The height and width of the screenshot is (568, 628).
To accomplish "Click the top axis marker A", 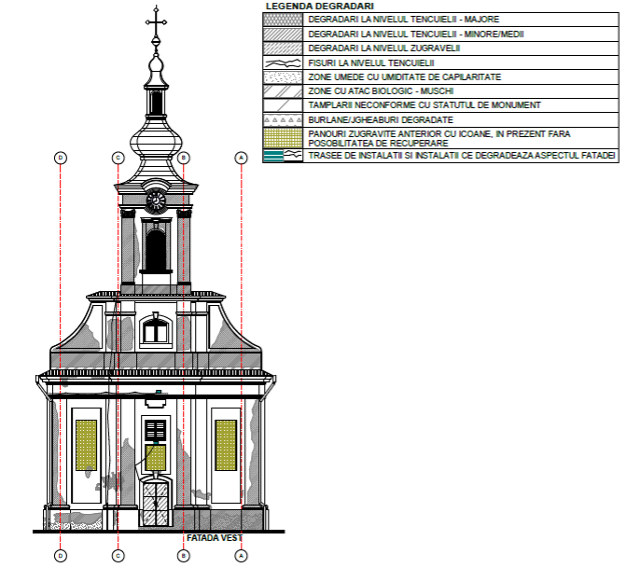I will pyautogui.click(x=241, y=158).
